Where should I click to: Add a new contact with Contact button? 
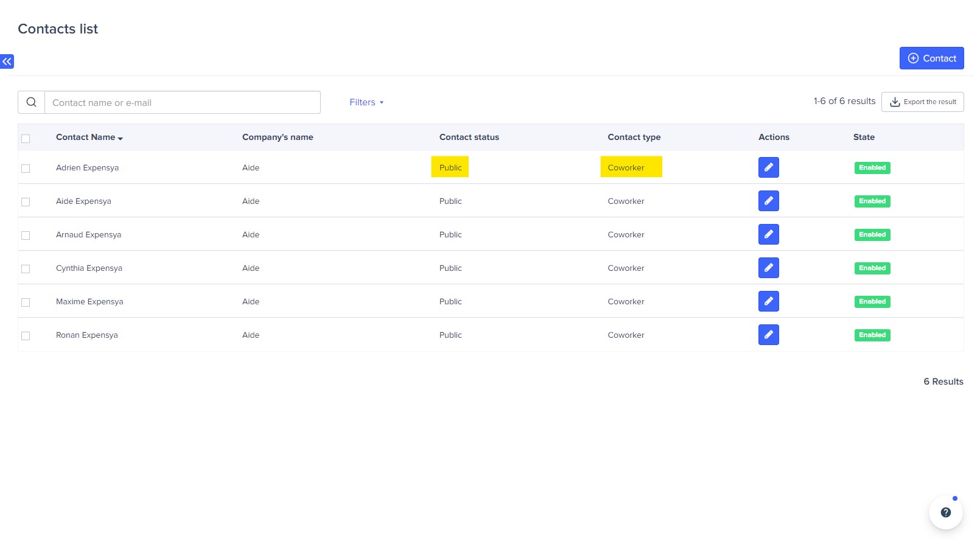[931, 58]
